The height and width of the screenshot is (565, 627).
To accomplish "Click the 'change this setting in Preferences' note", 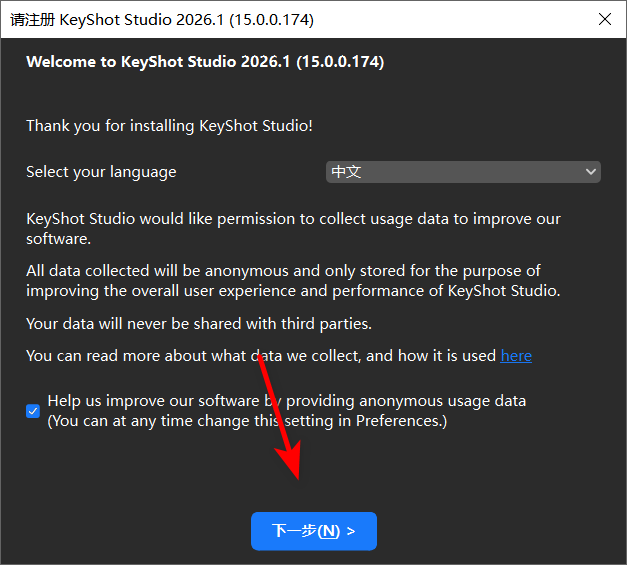I will pos(247,421).
